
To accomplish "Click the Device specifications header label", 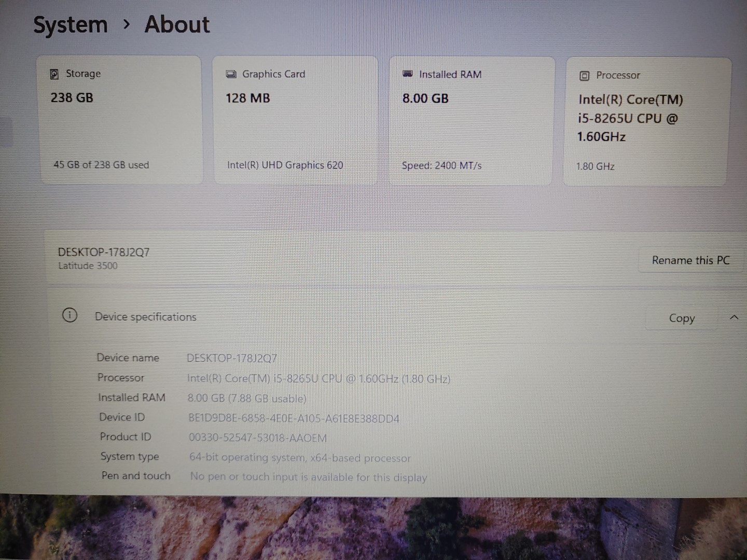I will (x=145, y=317).
